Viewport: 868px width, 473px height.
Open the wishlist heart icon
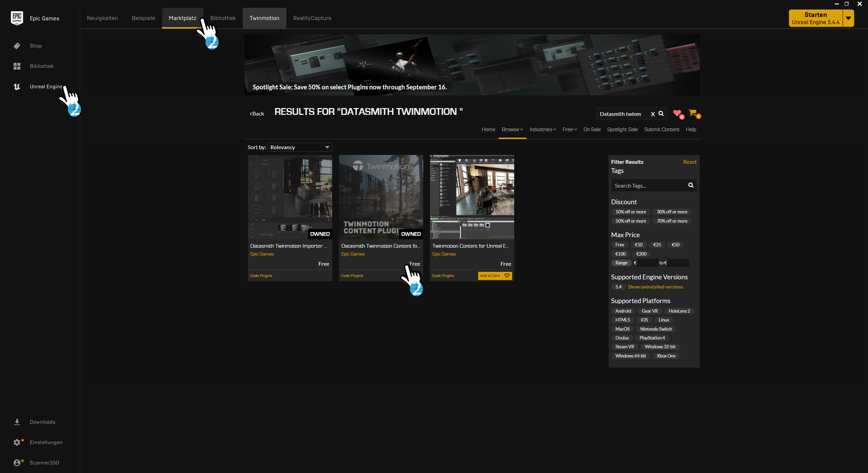(x=677, y=113)
